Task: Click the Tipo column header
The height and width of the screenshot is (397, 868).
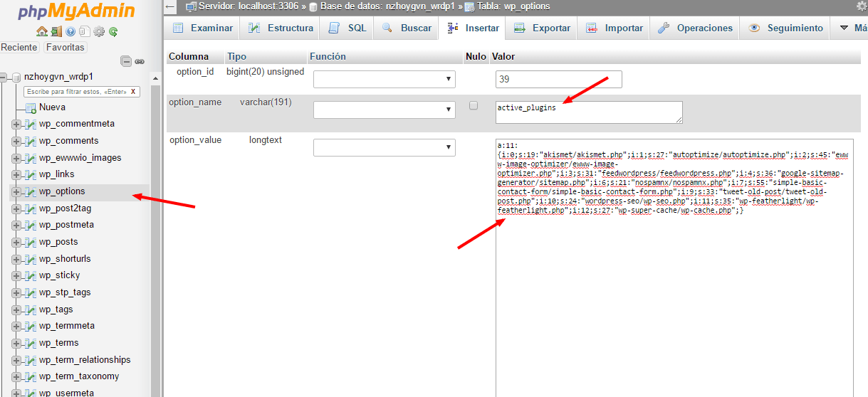Action: click(236, 56)
